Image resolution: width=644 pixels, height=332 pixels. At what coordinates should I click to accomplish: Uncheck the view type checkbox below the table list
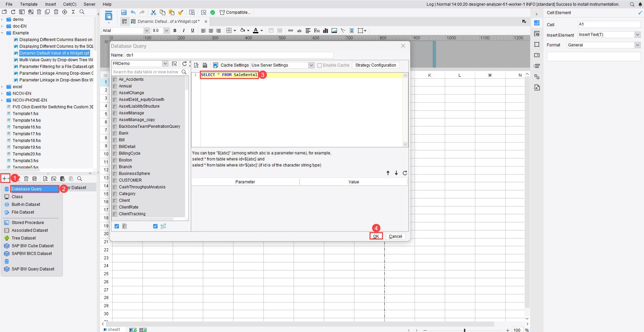tap(155, 226)
